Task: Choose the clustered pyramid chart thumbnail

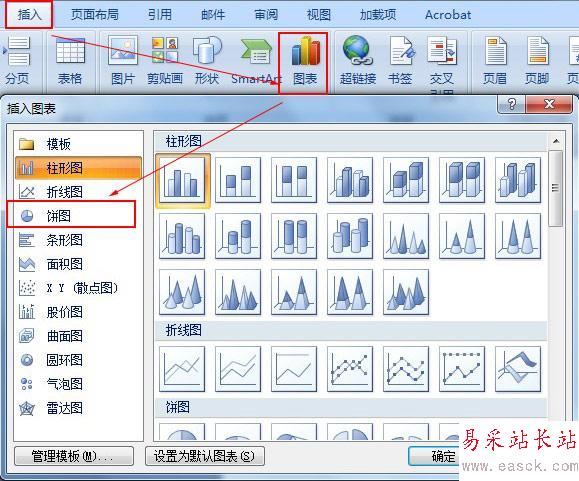Action: click(x=238, y=292)
